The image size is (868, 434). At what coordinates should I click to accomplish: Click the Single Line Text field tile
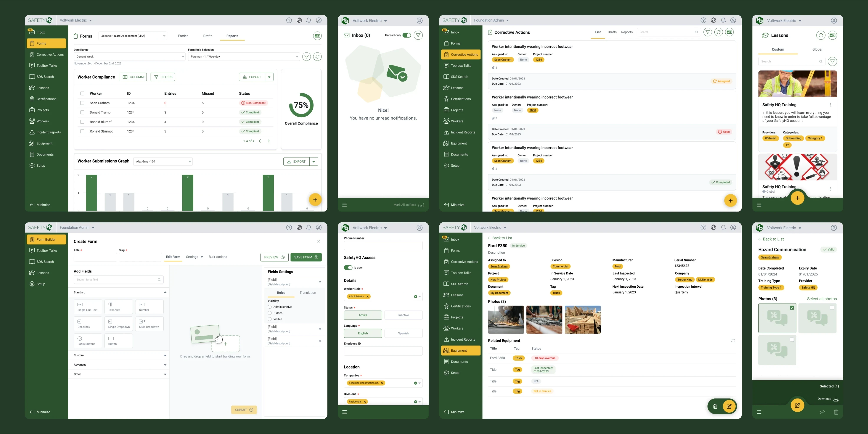tap(88, 307)
